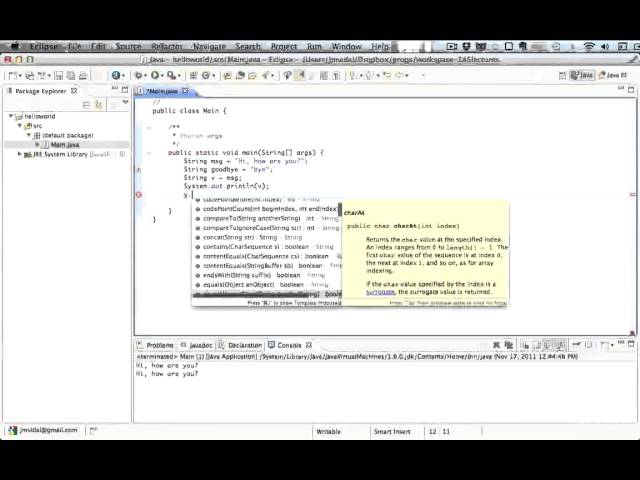Viewport: 640px width, 480px height.
Task: Collapse All in Package Explorer
Action: (87, 105)
